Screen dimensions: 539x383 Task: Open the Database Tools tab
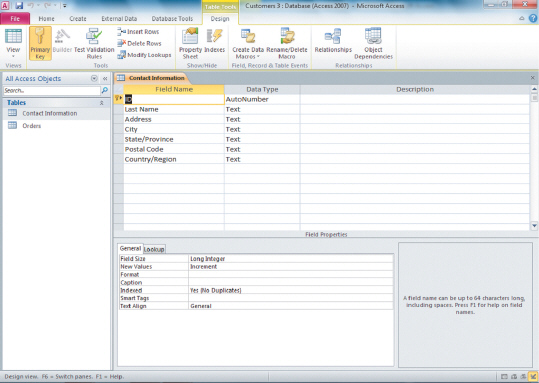(172, 19)
